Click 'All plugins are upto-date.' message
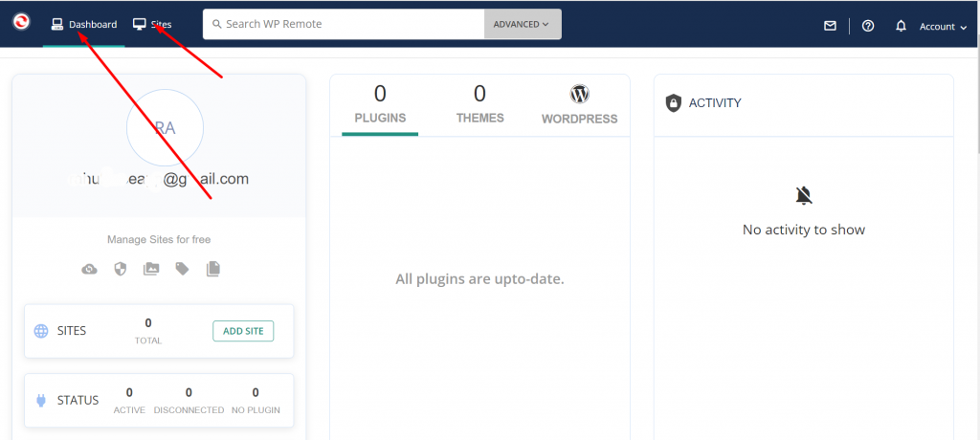Viewport: 980px width, 440px height. point(480,279)
